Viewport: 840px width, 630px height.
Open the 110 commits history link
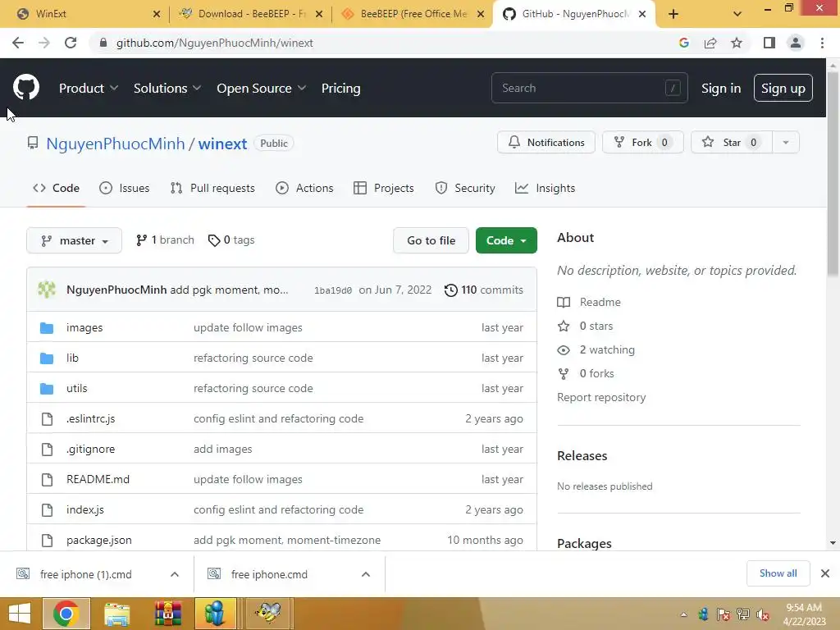[484, 290]
